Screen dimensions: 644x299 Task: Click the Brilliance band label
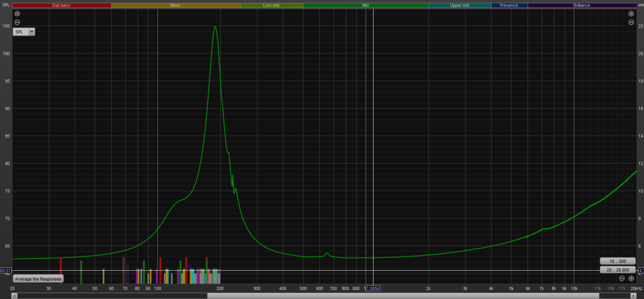click(x=582, y=5)
